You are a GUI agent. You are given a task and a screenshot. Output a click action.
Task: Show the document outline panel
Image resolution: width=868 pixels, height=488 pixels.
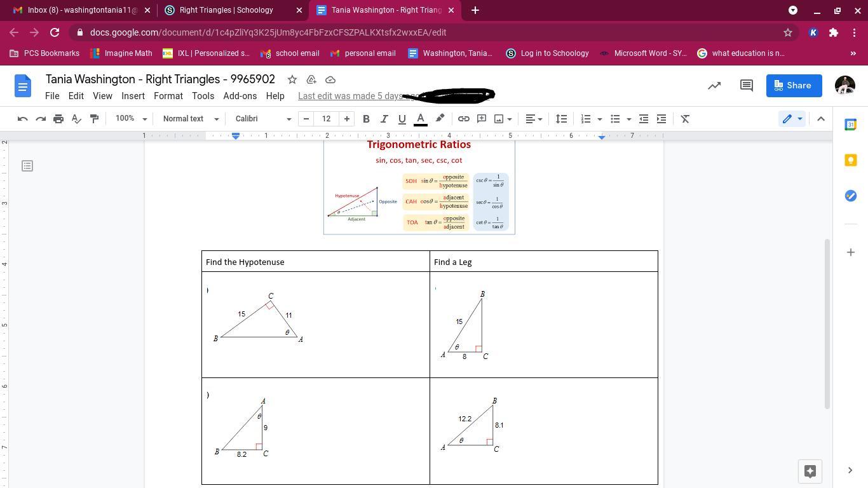[27, 166]
